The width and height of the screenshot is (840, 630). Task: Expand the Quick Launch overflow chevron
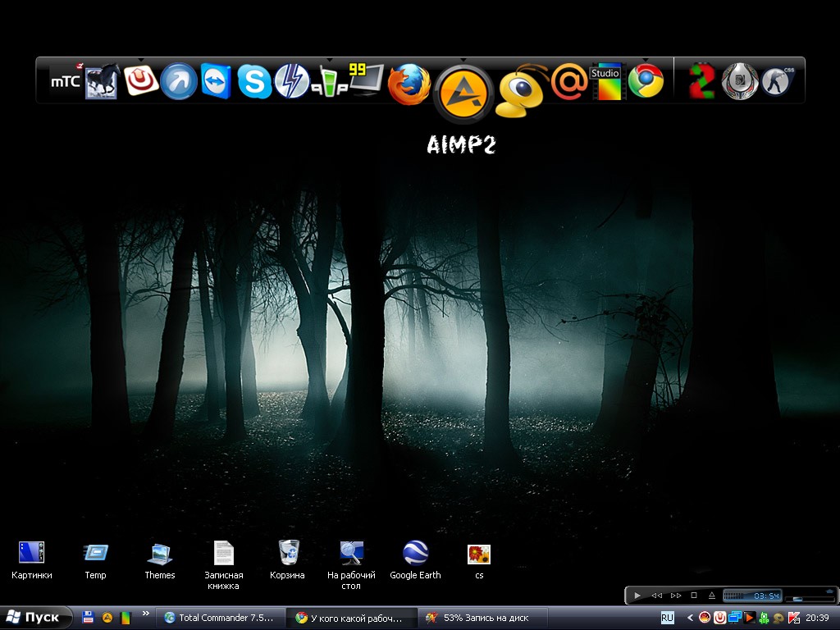[x=146, y=613]
